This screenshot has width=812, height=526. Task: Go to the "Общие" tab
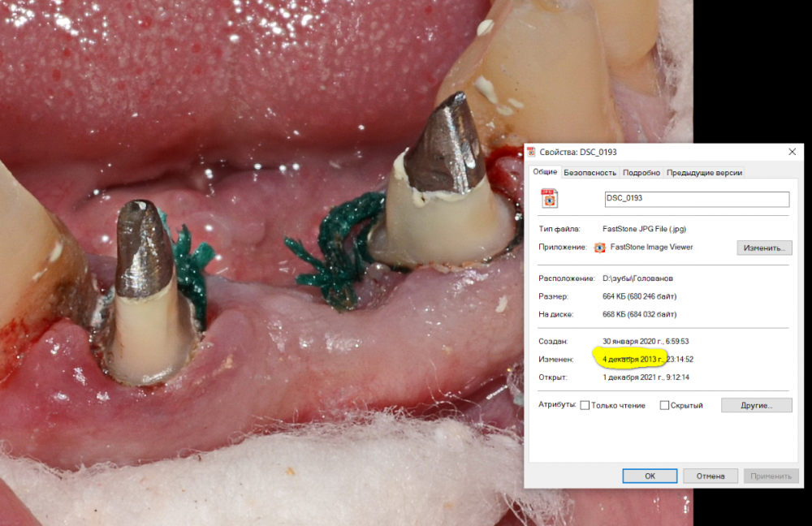[545, 172]
